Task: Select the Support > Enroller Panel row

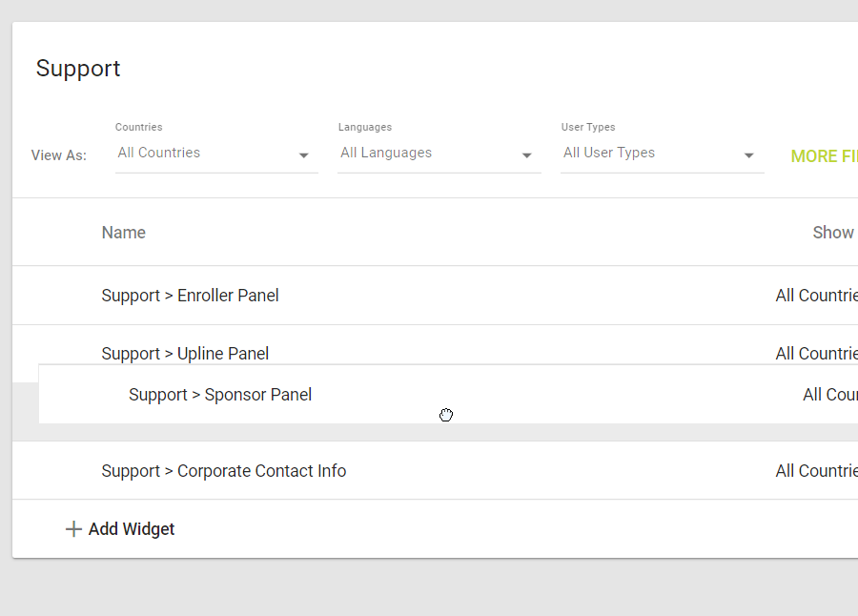Action: [190, 296]
